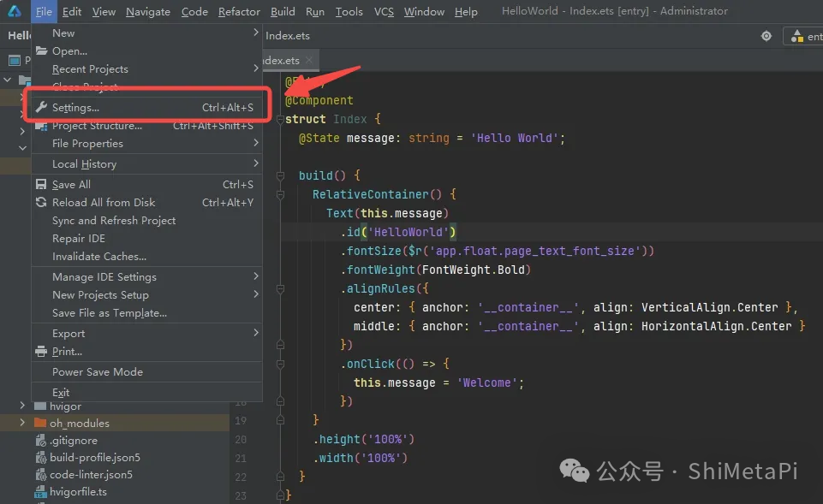Click the DevEco Studio logo icon
The width and height of the screenshot is (823, 504).
(15, 11)
